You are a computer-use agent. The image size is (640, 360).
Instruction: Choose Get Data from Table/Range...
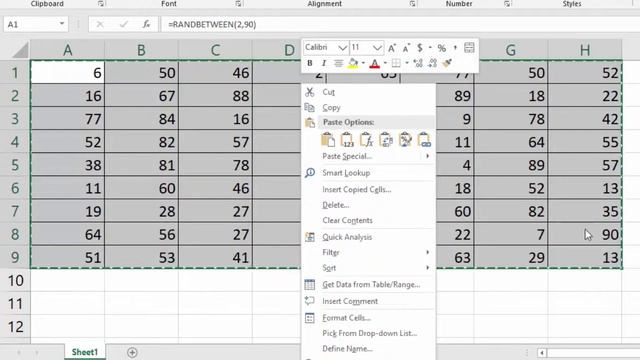pyautogui.click(x=371, y=285)
